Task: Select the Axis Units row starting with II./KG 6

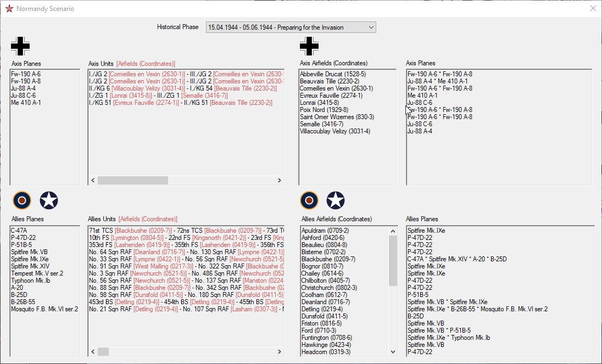Action: click(x=186, y=88)
